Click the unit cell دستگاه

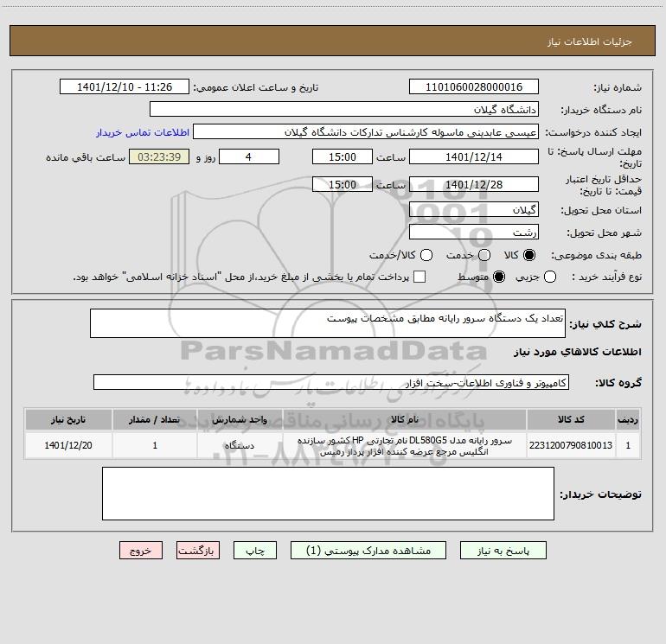click(240, 445)
